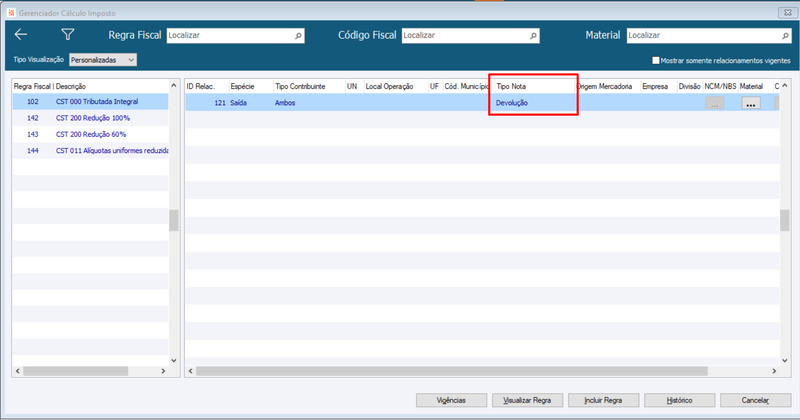Go back using the left arrow icon
This screenshot has width=800, height=420.
(x=21, y=35)
